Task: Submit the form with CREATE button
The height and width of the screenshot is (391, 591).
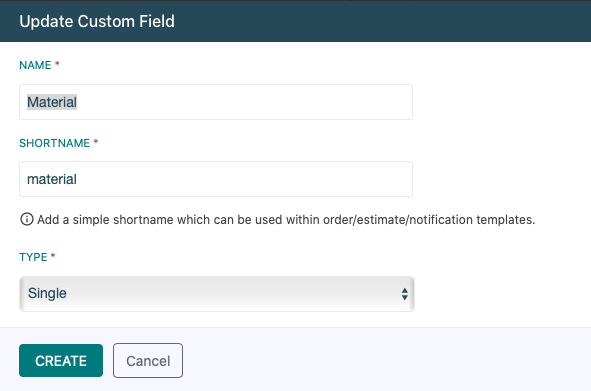Action: coord(61,360)
